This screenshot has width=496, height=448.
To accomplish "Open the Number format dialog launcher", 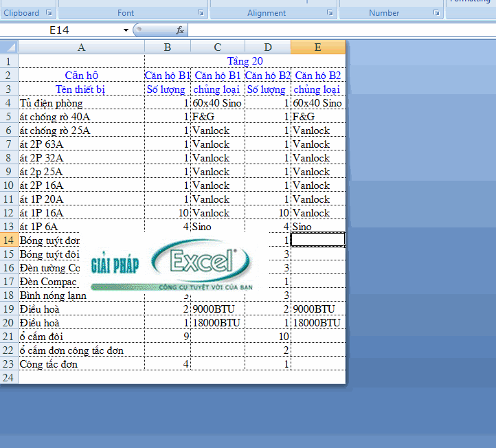I will (436, 13).
